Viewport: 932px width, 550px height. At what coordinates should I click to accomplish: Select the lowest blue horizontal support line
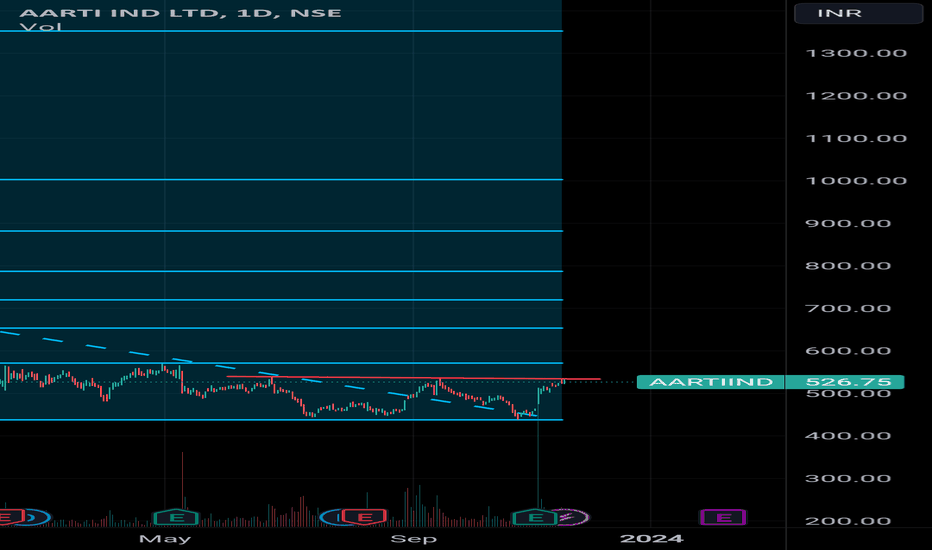tap(281, 420)
